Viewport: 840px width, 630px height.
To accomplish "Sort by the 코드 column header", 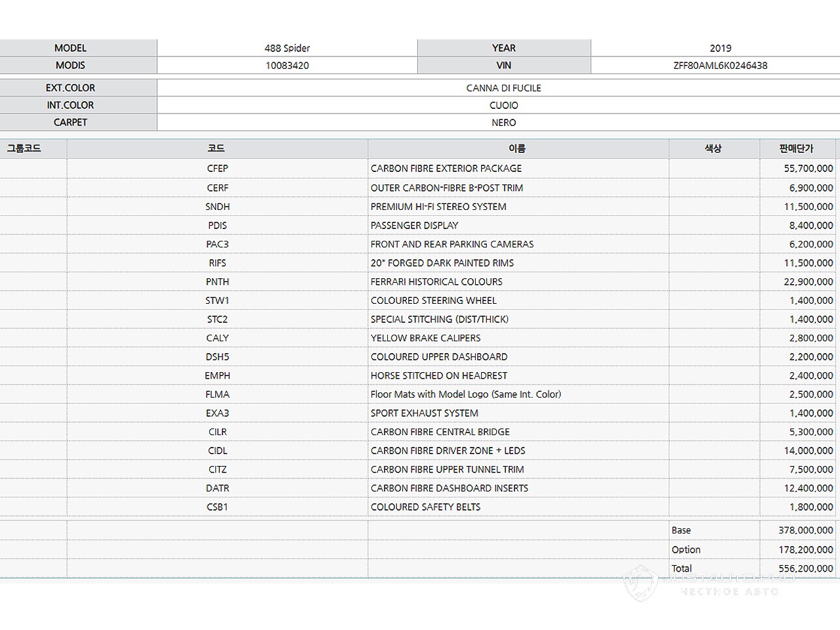I will tap(217, 149).
